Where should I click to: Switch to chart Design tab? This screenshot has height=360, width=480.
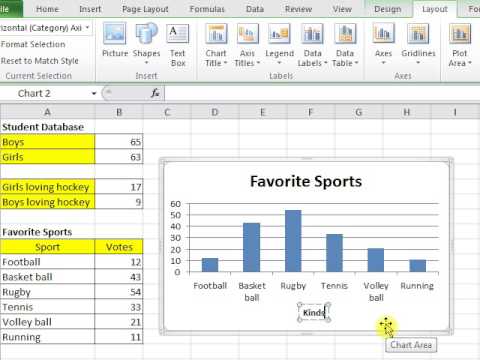(x=388, y=9)
